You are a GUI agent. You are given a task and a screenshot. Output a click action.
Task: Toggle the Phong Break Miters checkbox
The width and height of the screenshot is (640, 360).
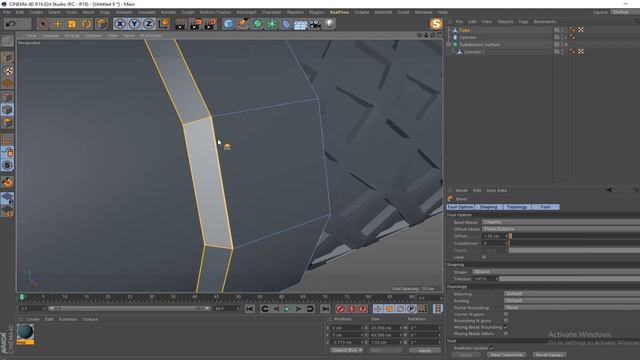[x=506, y=333]
